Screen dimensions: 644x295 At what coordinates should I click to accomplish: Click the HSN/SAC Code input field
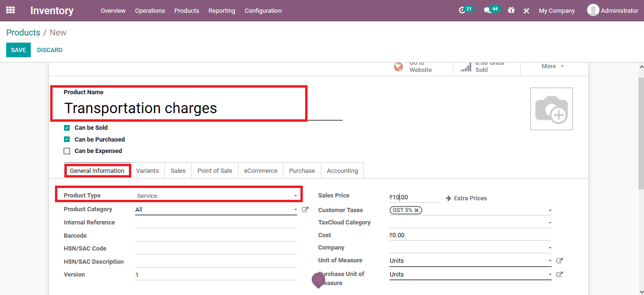pos(216,249)
